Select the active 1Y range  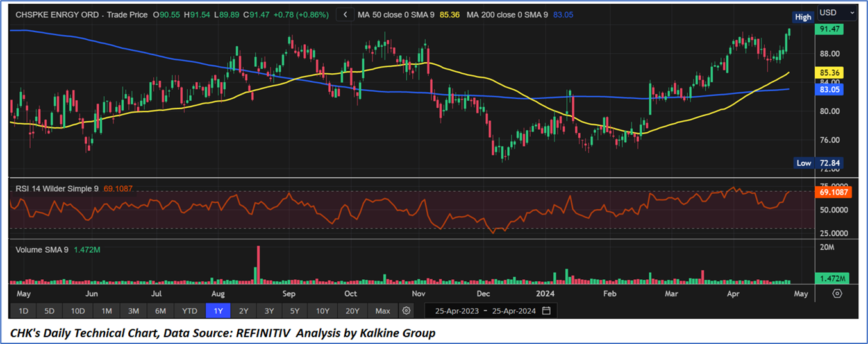click(x=217, y=311)
